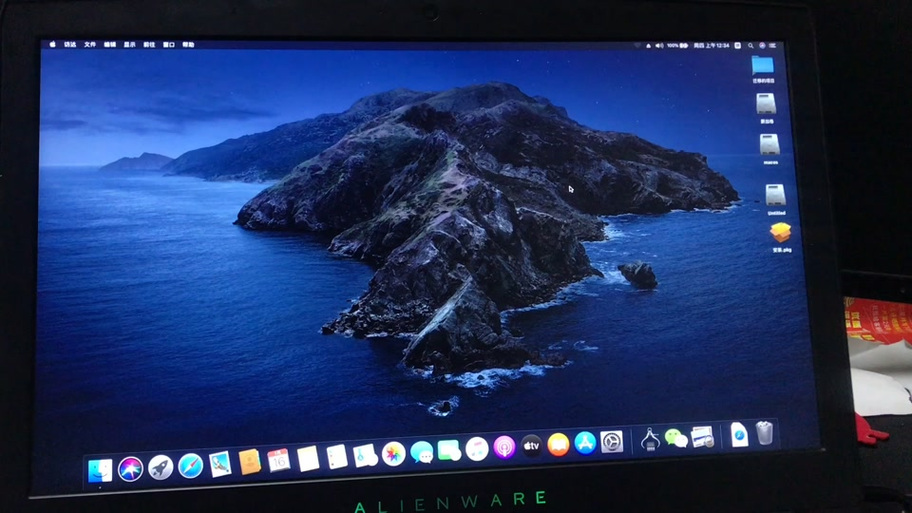Open Siri from the menu bar
The image size is (912, 513).
[x=761, y=45]
